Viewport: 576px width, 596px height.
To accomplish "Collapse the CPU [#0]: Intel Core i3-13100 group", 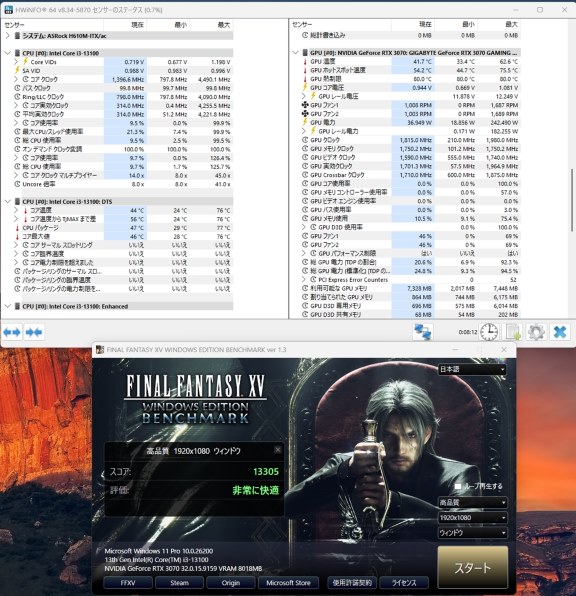I will [x=8, y=53].
